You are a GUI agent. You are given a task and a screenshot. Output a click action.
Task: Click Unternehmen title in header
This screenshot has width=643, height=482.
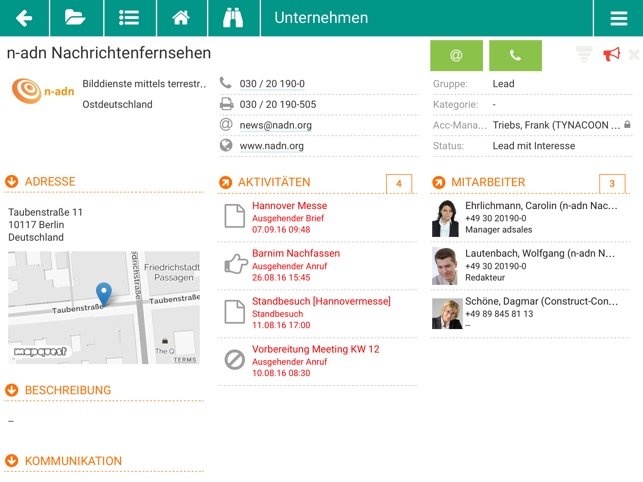(x=321, y=18)
